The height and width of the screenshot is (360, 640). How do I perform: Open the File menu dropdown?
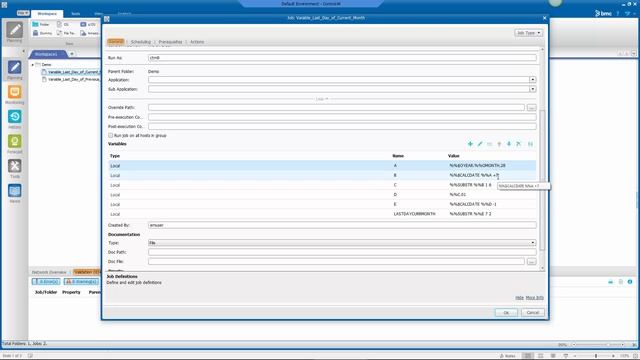click(23, 13)
